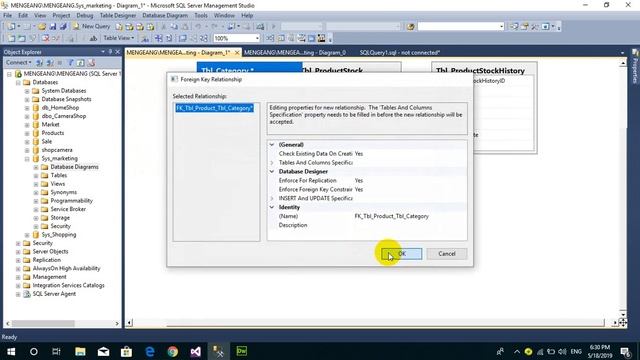Collapse the (General) property group
Viewport: 640px width, 360px height.
(272, 144)
